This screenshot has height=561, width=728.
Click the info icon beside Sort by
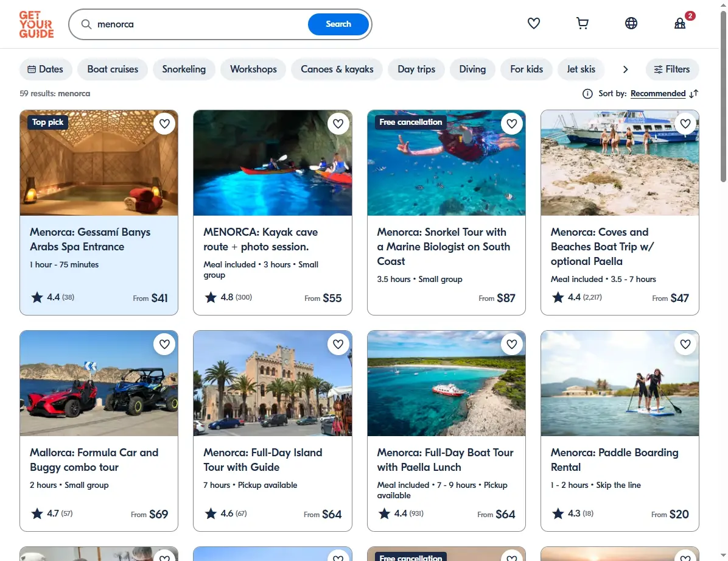[587, 94]
